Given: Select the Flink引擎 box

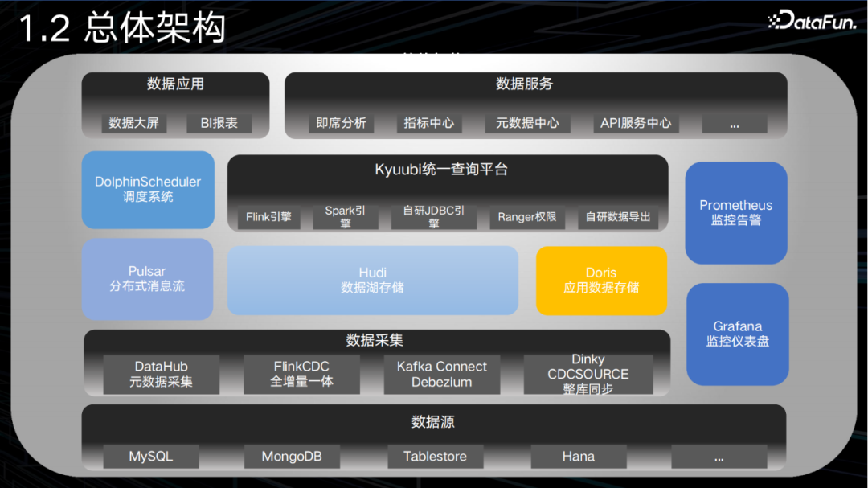Looking at the screenshot, I should click(x=268, y=217).
